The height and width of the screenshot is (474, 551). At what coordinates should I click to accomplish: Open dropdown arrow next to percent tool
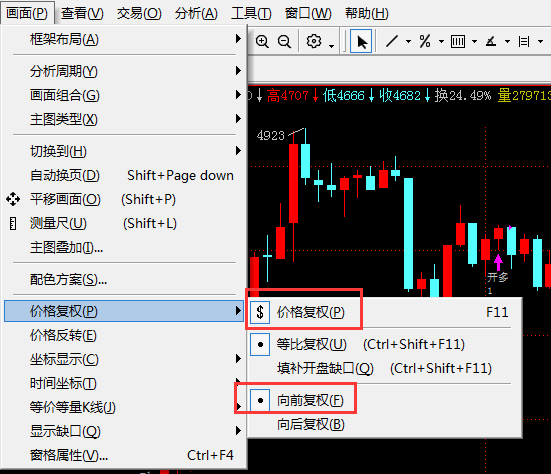tap(441, 41)
